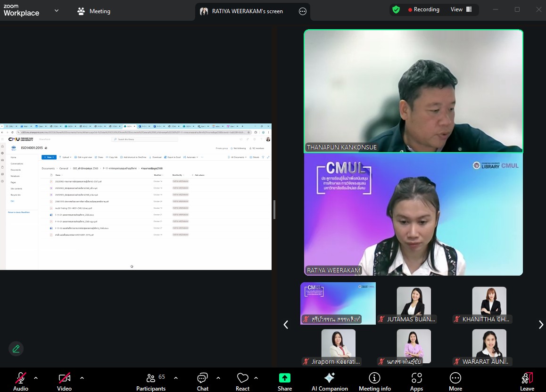Viewport: 546px width, 392px height.
Task: Open View layout menu
Action: point(461,9)
